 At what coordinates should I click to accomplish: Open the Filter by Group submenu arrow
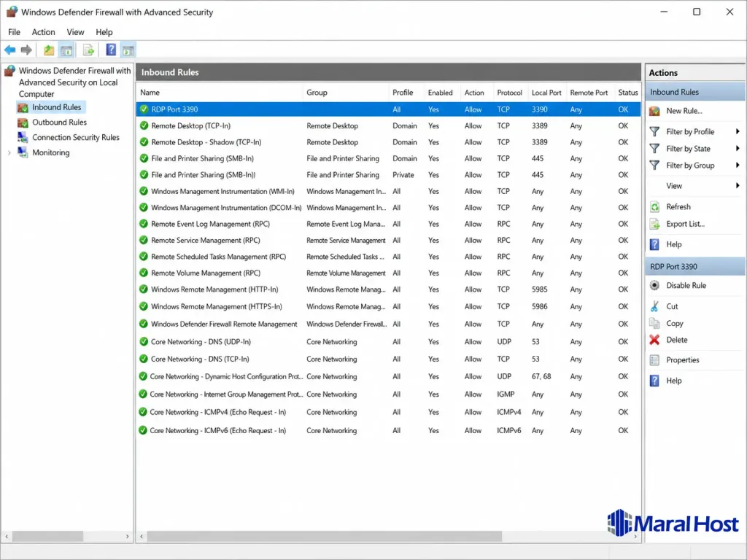738,166
